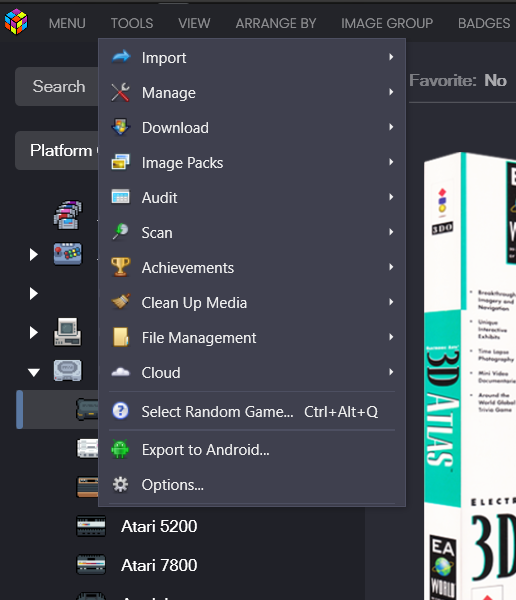Open the Image Packs submenu
Screen dimensions: 516x600
coord(252,162)
